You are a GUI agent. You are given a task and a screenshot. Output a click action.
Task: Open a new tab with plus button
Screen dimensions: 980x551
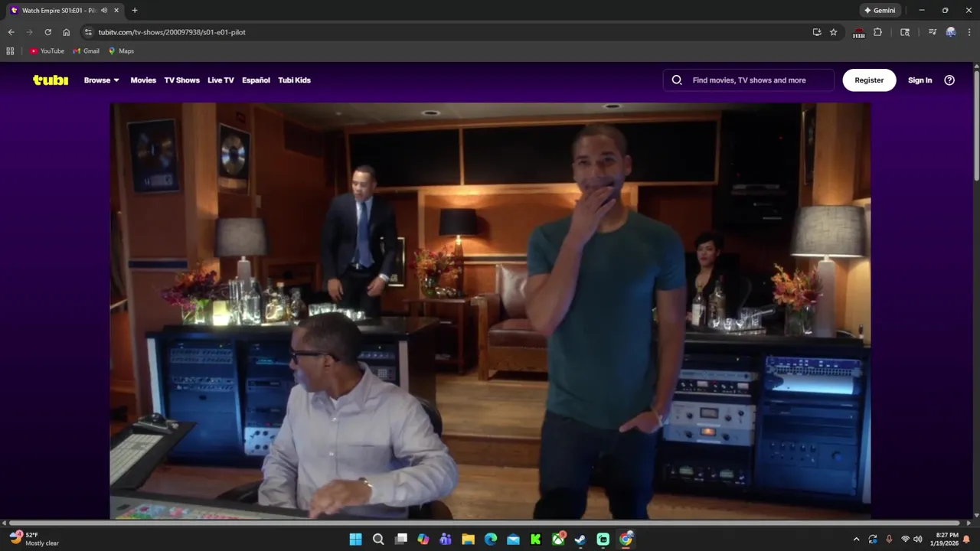point(135,11)
